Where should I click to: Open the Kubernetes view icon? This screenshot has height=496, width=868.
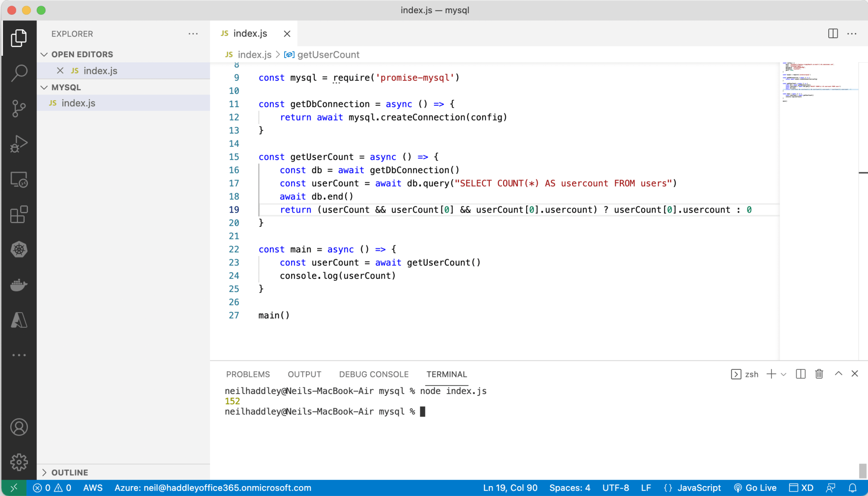tap(19, 249)
